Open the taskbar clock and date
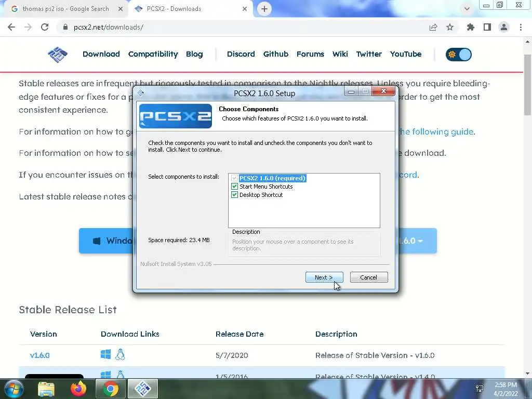 coord(506,389)
